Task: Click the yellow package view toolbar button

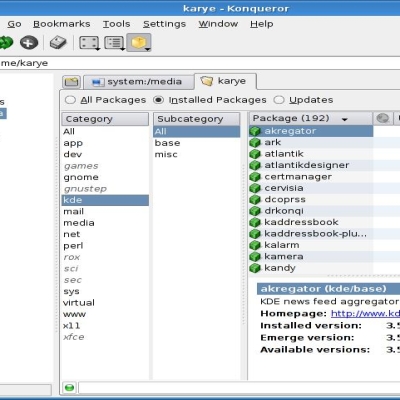Action: [139, 43]
